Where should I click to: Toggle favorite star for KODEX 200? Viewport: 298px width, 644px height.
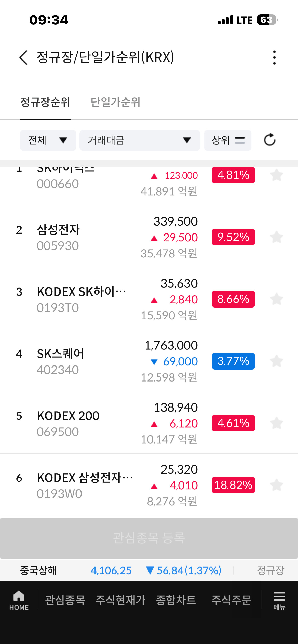[x=277, y=423]
